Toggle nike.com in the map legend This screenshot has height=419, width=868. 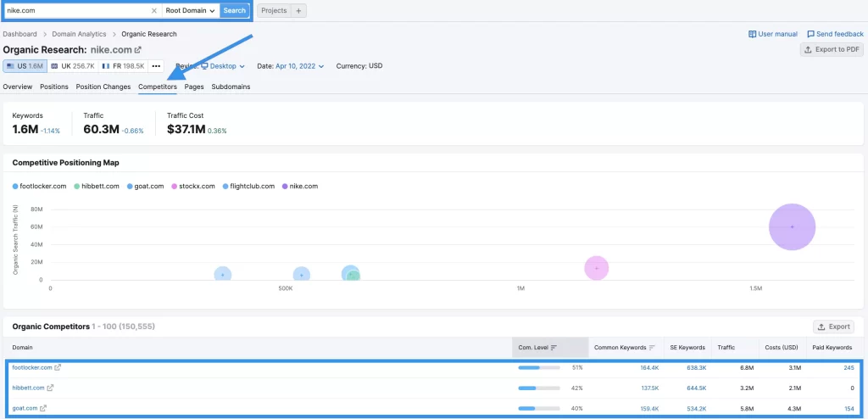pos(300,187)
